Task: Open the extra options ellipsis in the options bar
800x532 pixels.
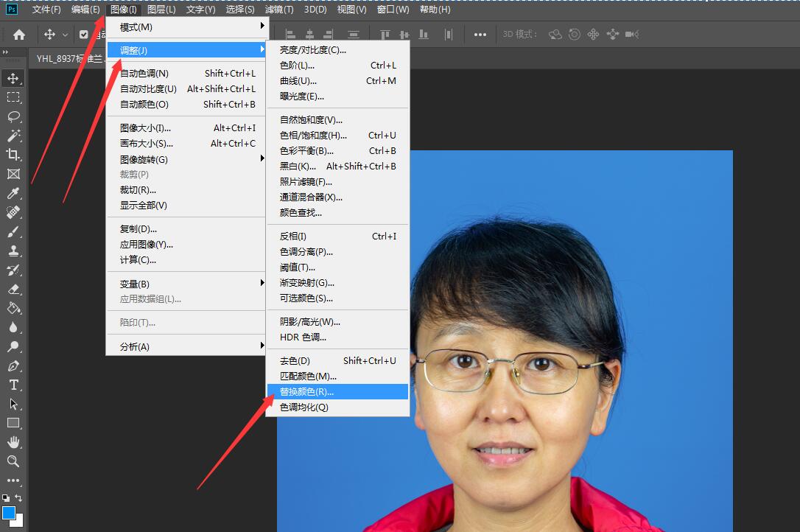Action: tap(480, 34)
